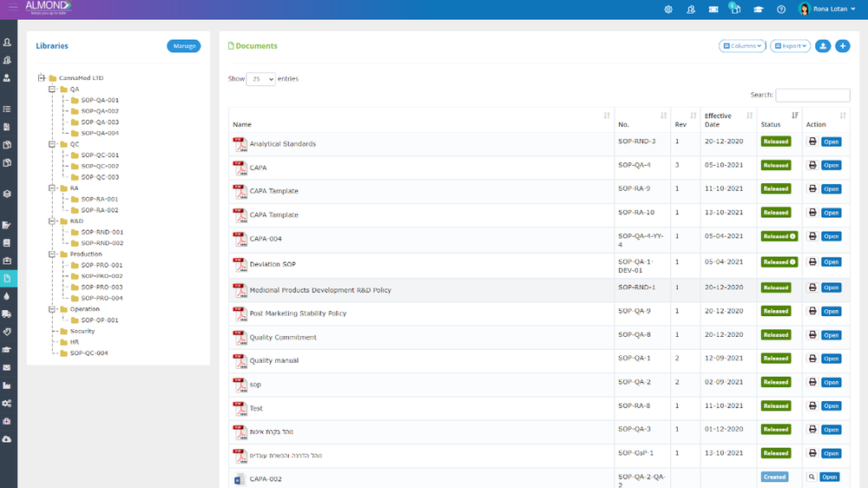Open the graduation cap training icon in header
The image size is (868, 488).
tap(759, 10)
